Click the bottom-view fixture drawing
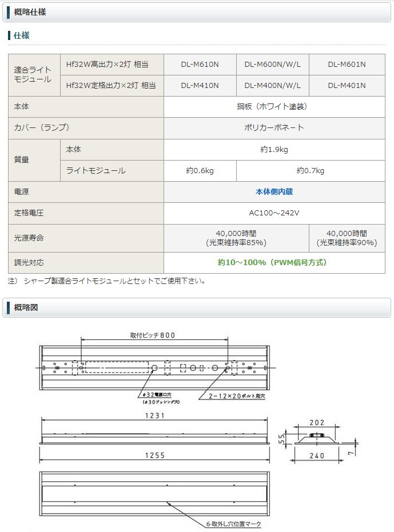The width and height of the screenshot is (394, 532). (154, 494)
